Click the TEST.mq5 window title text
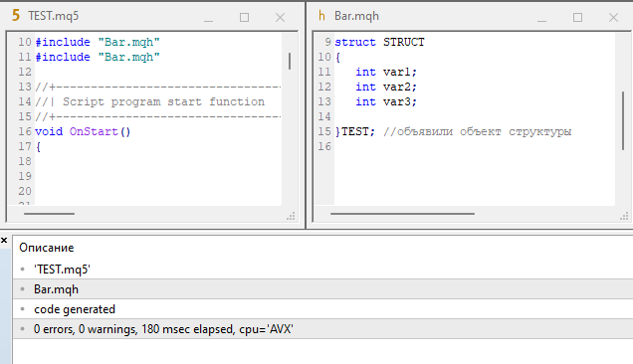The width and height of the screenshot is (633, 364). [54, 16]
